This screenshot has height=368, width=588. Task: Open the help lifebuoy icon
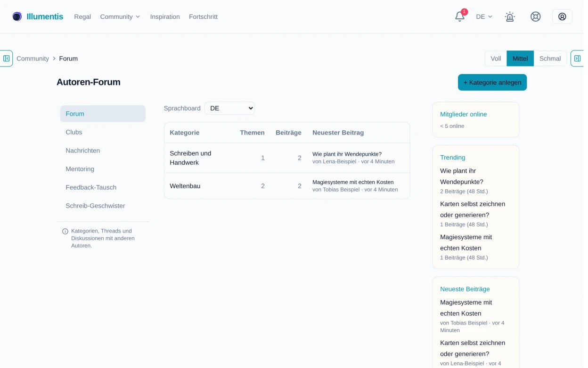536,17
